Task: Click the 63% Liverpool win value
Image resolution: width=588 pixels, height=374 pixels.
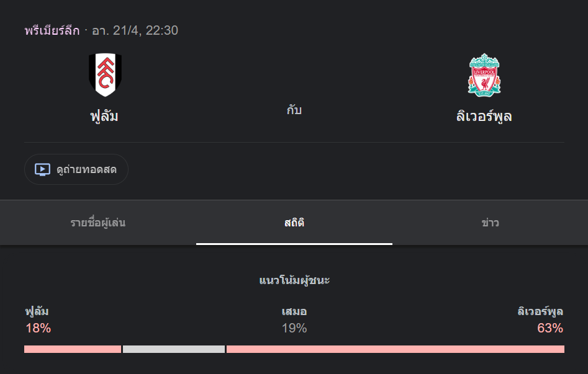Action: coord(550,329)
